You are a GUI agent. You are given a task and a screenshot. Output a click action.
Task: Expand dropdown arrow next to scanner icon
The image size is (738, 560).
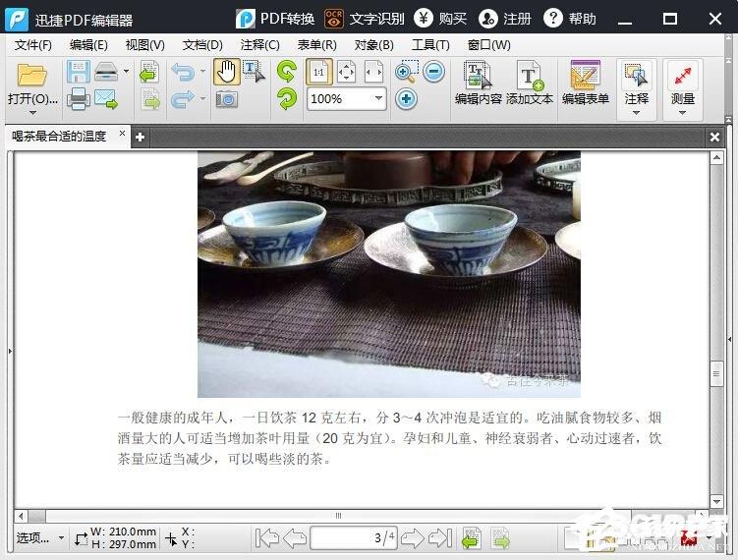126,72
